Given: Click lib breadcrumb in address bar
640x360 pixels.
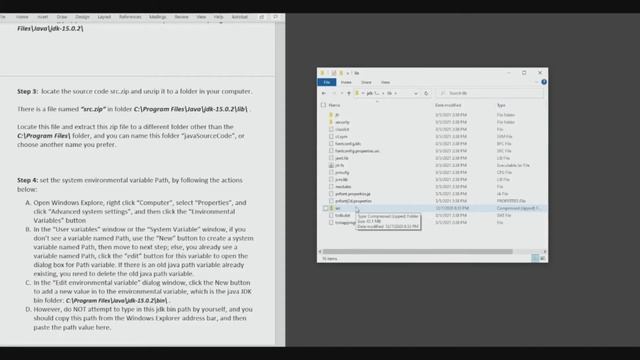Looking at the screenshot, I should coord(389,93).
